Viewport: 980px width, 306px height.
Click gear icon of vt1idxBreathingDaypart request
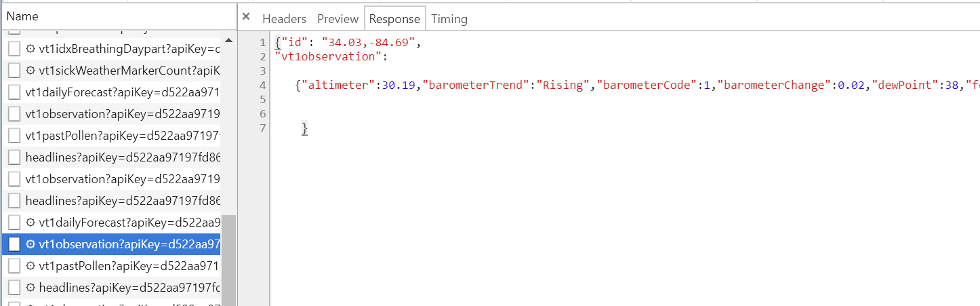30,49
